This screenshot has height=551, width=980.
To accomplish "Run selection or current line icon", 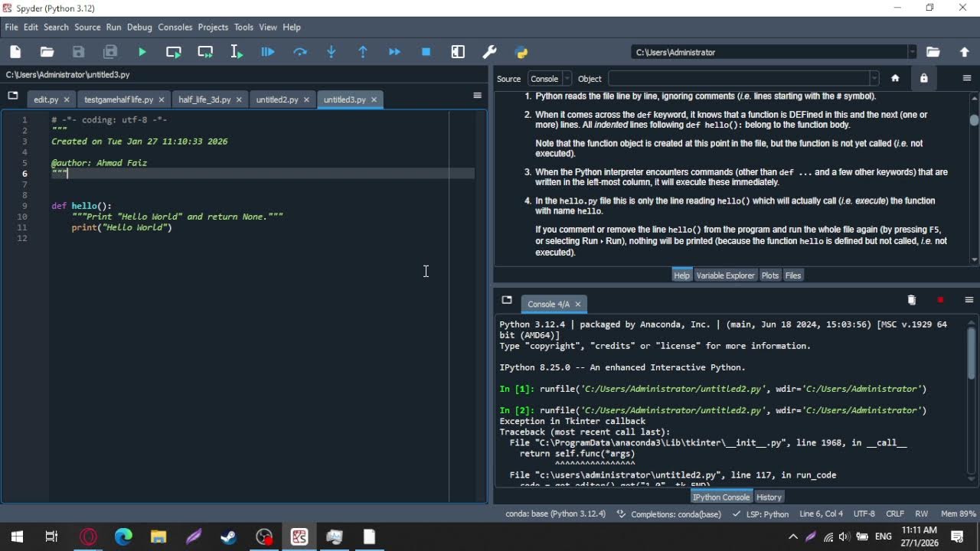I will click(237, 52).
